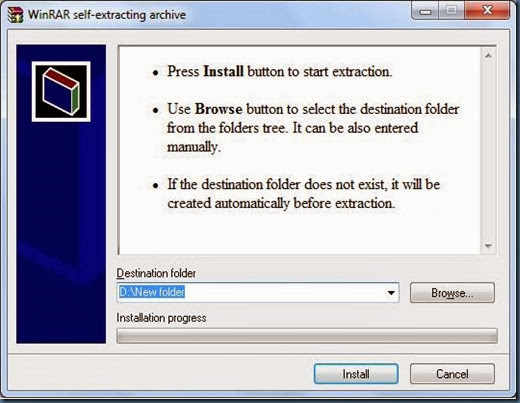
Task: Close the WinRAR self-extracting archive dialog
Action: [487, 11]
